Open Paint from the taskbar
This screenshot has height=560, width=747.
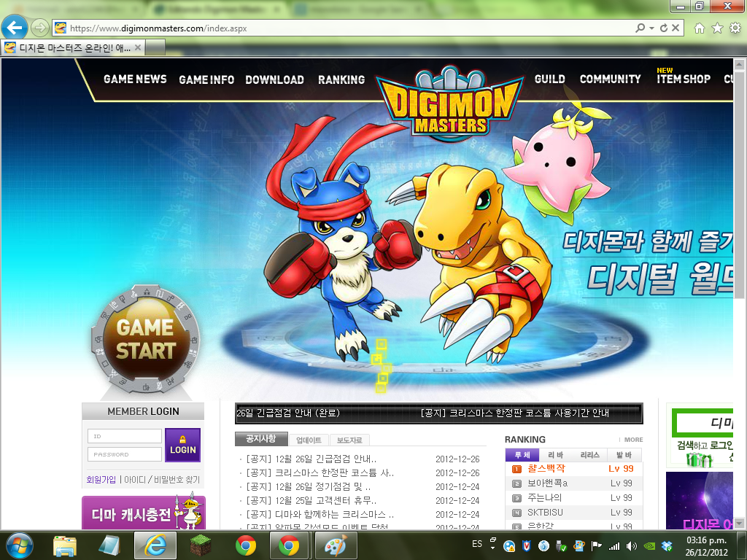click(x=335, y=545)
